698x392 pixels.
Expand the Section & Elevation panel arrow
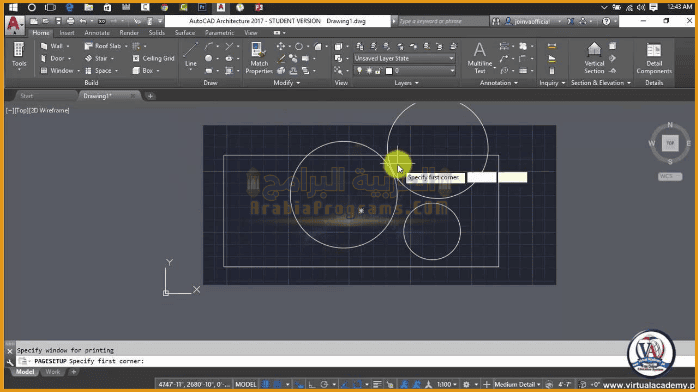click(629, 83)
